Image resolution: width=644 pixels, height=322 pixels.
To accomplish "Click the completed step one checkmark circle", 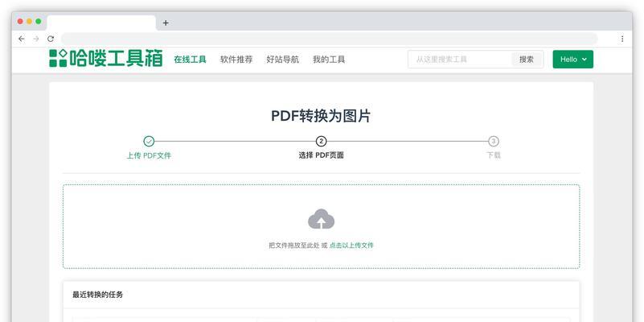I will (149, 142).
